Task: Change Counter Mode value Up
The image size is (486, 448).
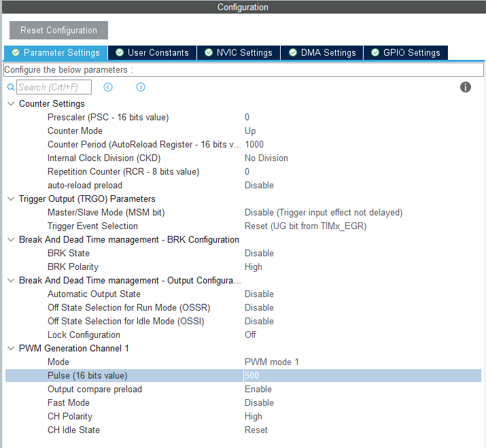Action: pyautogui.click(x=250, y=131)
